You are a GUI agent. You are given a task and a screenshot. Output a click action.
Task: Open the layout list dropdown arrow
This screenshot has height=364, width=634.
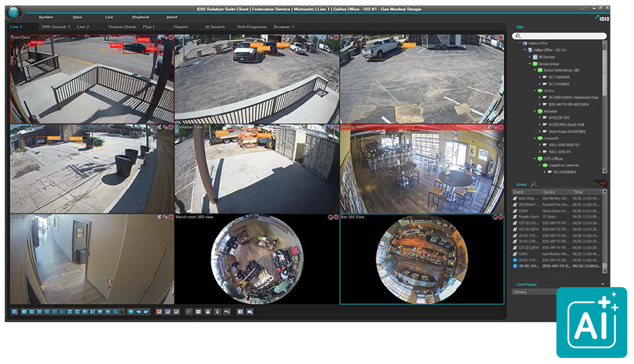point(123,312)
